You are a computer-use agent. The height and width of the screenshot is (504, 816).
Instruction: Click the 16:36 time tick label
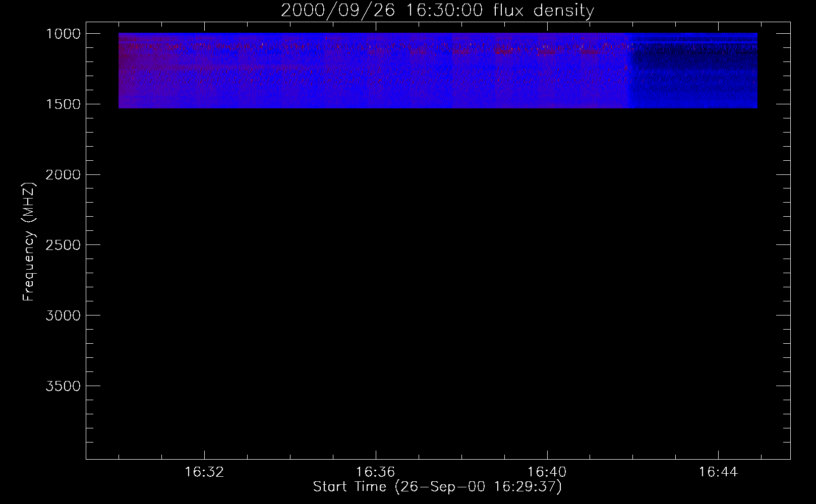tap(375, 472)
